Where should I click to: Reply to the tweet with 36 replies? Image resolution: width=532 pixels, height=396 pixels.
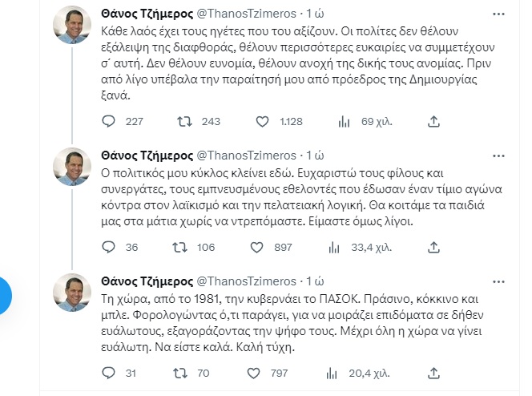click(111, 247)
